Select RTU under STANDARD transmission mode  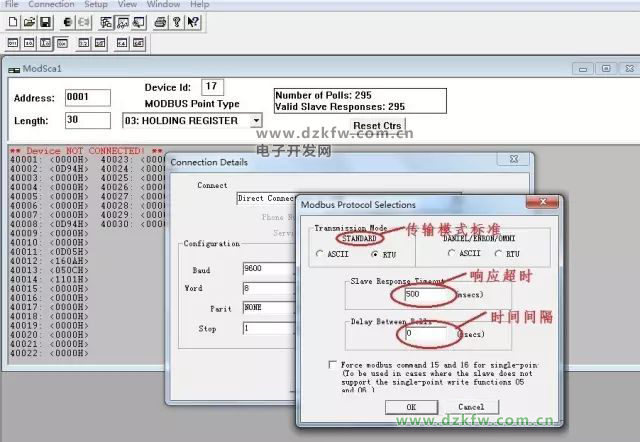point(374,255)
